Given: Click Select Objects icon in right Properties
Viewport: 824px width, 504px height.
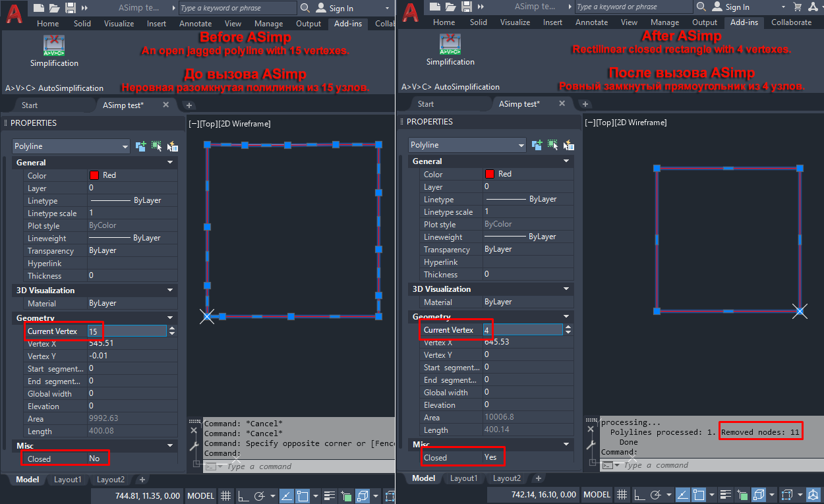Looking at the screenshot, I should click(x=552, y=145).
